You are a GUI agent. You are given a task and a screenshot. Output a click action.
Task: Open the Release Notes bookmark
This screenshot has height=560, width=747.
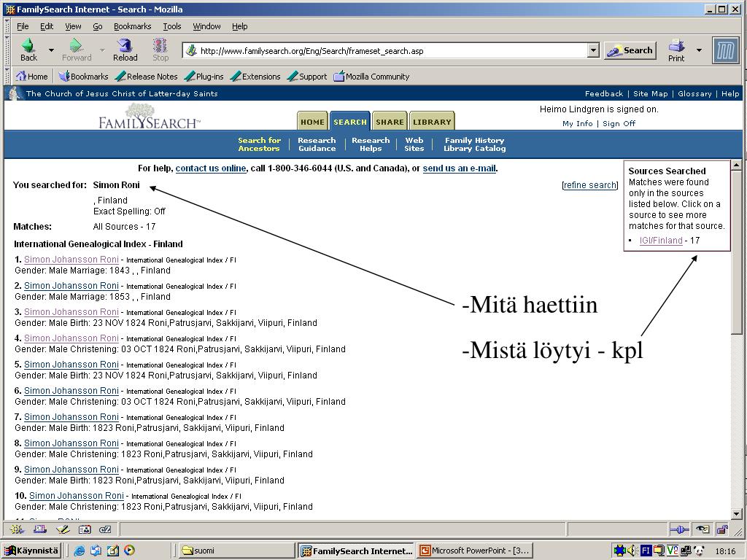(x=146, y=76)
